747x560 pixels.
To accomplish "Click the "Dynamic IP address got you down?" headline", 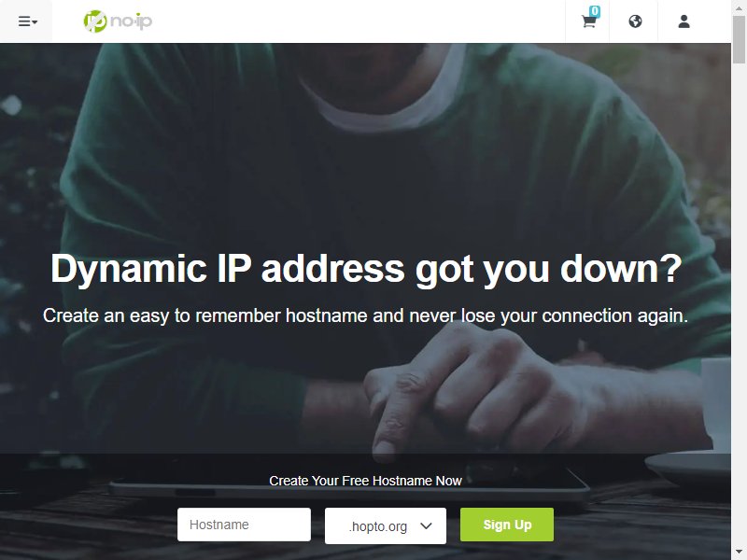I will pos(366,269).
